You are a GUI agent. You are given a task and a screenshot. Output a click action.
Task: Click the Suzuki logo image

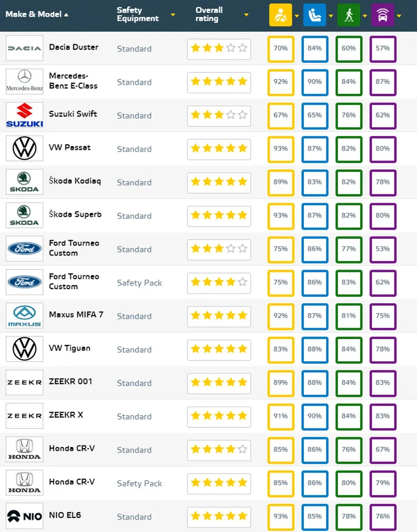(24, 115)
